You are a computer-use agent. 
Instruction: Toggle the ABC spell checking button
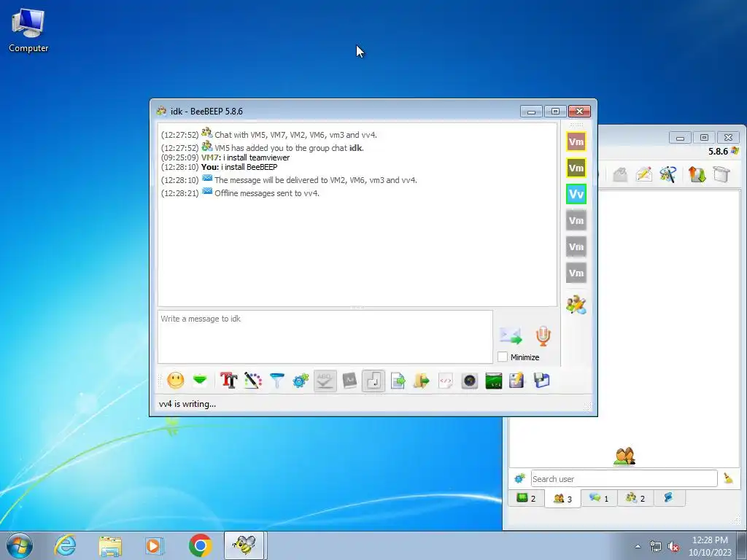[x=325, y=381]
